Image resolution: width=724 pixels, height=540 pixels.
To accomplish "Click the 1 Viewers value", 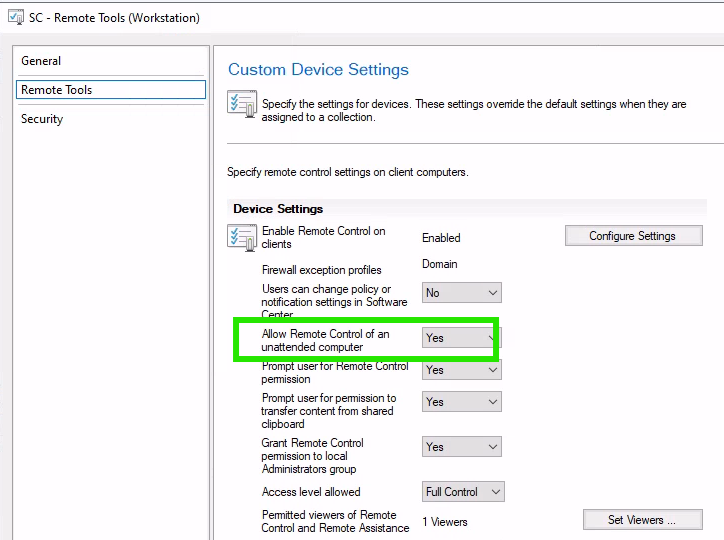I will [445, 522].
